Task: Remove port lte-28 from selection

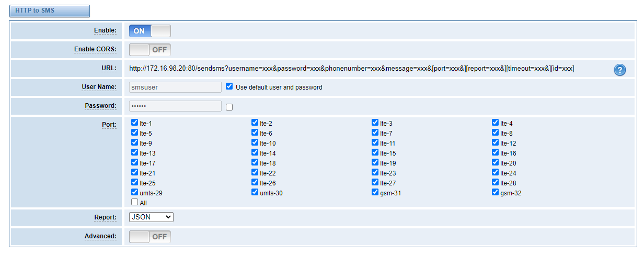Action: click(496, 182)
